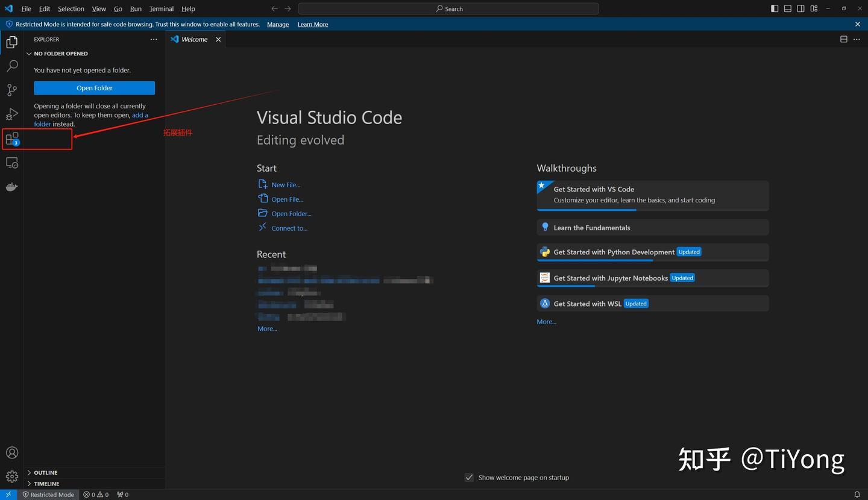868x500 pixels.
Task: Click the Accounts icon in the activity bar
Action: pos(12,452)
